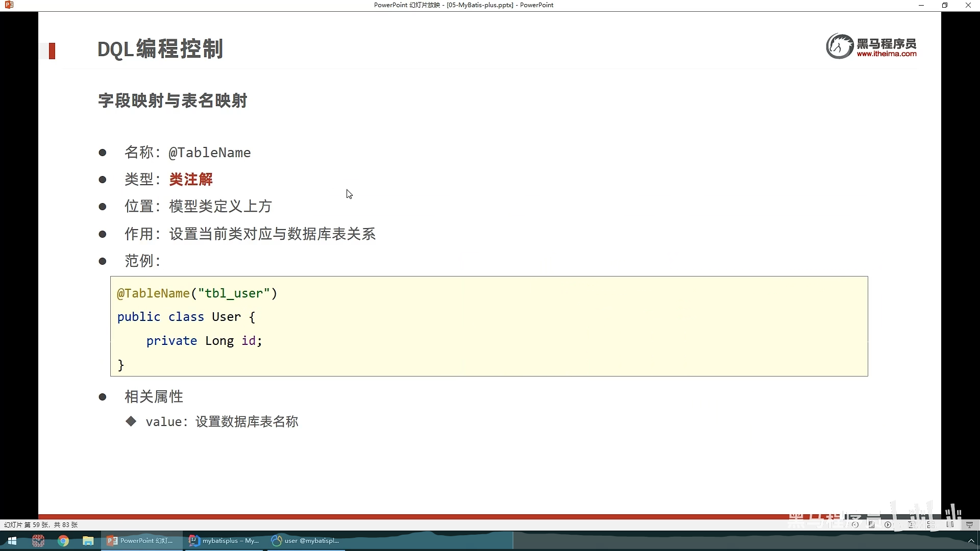Image resolution: width=980 pixels, height=551 pixels.
Task: Click the PowerPoint icon in title bar
Action: [9, 5]
